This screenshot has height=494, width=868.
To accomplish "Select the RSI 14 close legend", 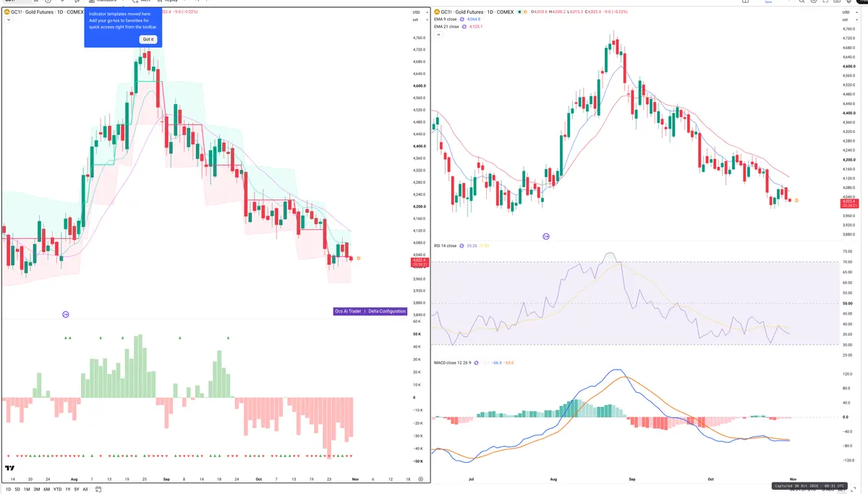I will pos(445,246).
